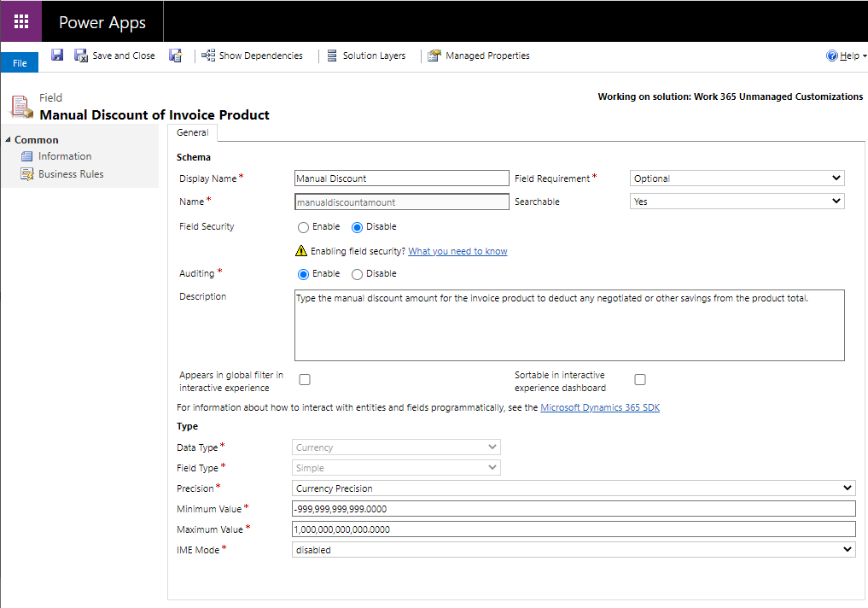Click the Save and New icon
The width and height of the screenshot is (868, 608).
click(x=176, y=56)
